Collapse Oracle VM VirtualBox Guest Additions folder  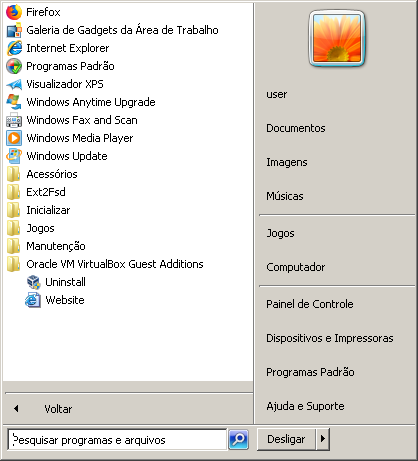pyautogui.click(x=105, y=264)
